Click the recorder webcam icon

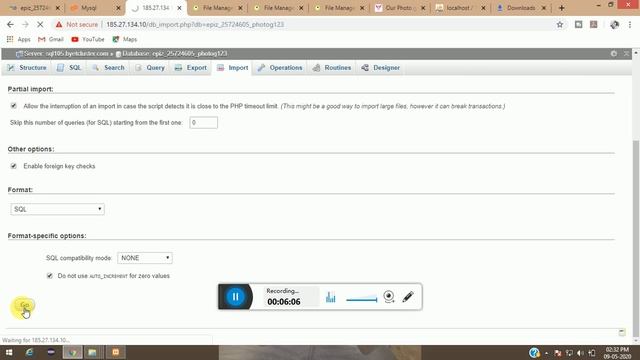tap(389, 296)
